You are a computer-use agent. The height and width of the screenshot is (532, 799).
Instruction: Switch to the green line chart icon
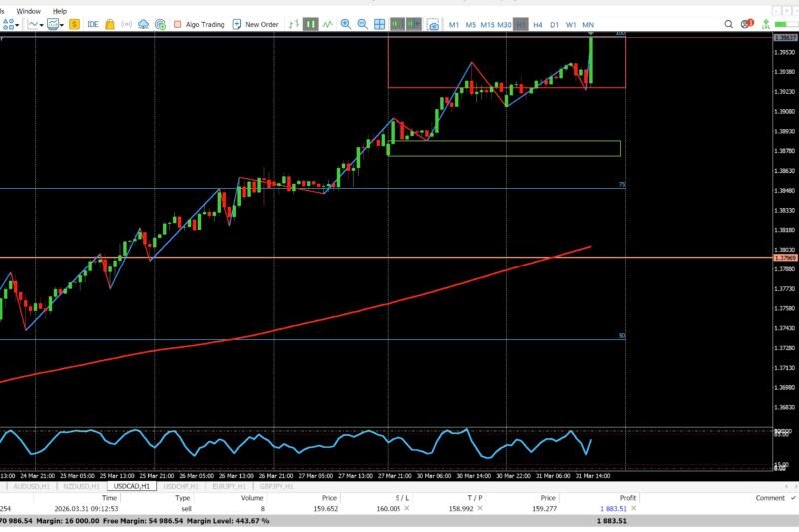[327, 24]
